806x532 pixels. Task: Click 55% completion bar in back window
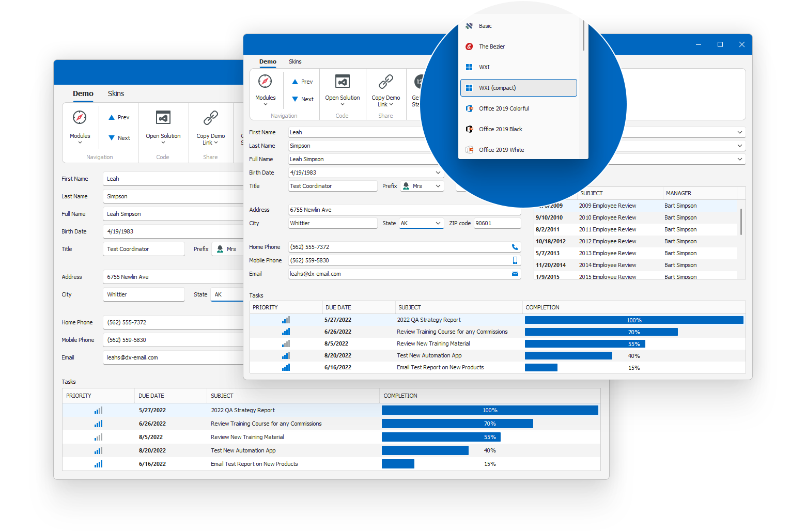tap(441, 437)
